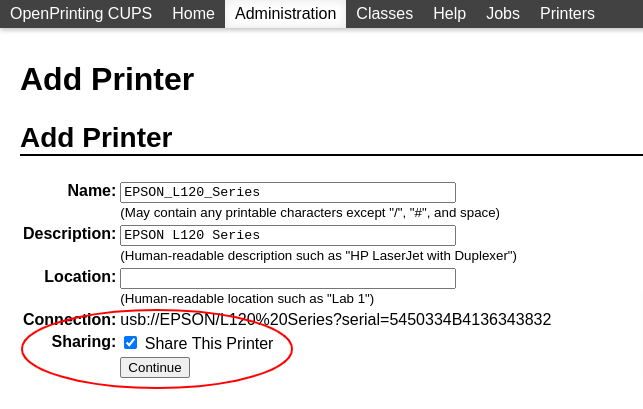643x409 pixels.
Task: Click the usb://EPSON connection URI text
Action: click(x=335, y=319)
